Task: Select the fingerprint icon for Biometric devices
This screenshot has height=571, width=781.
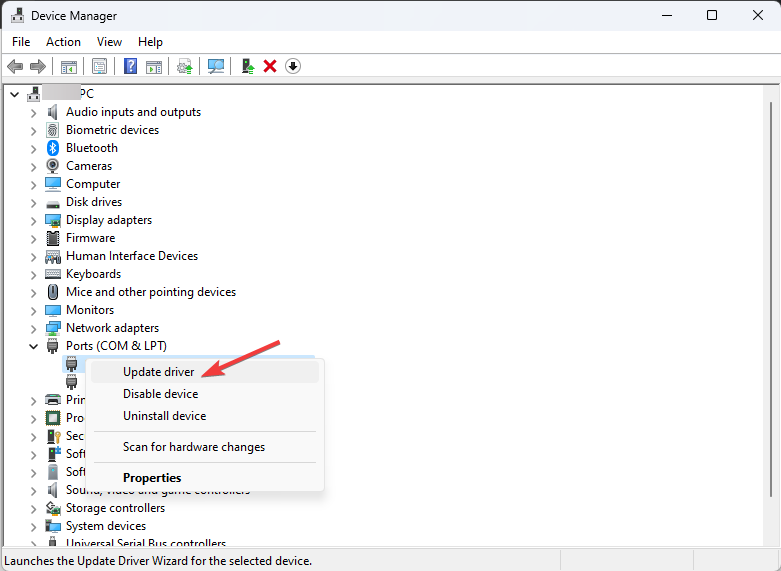Action: tap(53, 130)
